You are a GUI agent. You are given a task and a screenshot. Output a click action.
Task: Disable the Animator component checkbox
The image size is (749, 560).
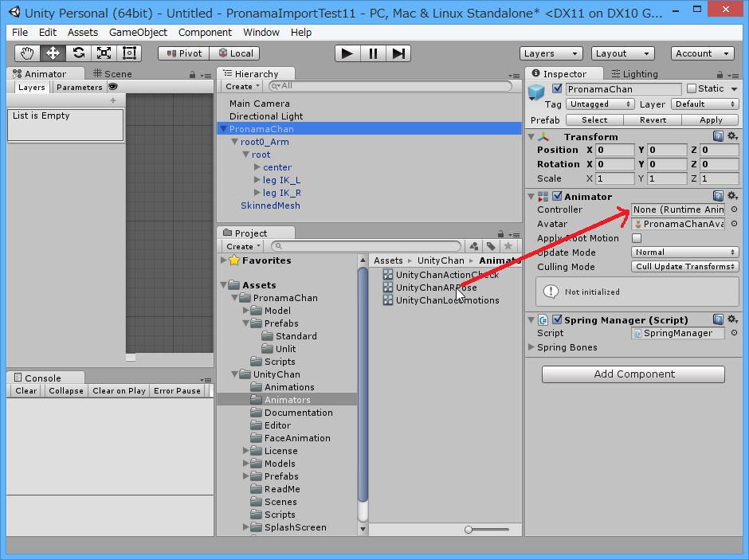click(557, 197)
